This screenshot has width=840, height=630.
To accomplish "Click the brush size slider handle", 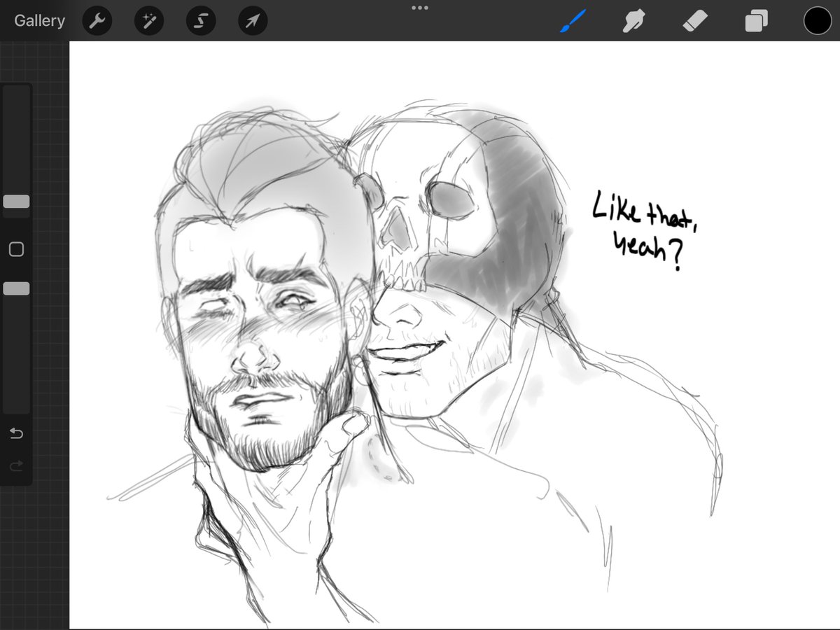I will [x=16, y=202].
